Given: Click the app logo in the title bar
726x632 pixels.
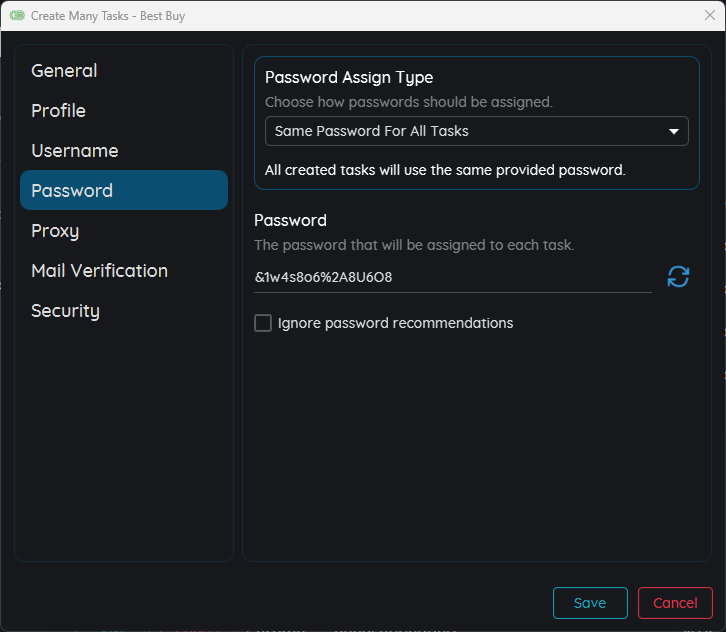Looking at the screenshot, I should tap(17, 16).
